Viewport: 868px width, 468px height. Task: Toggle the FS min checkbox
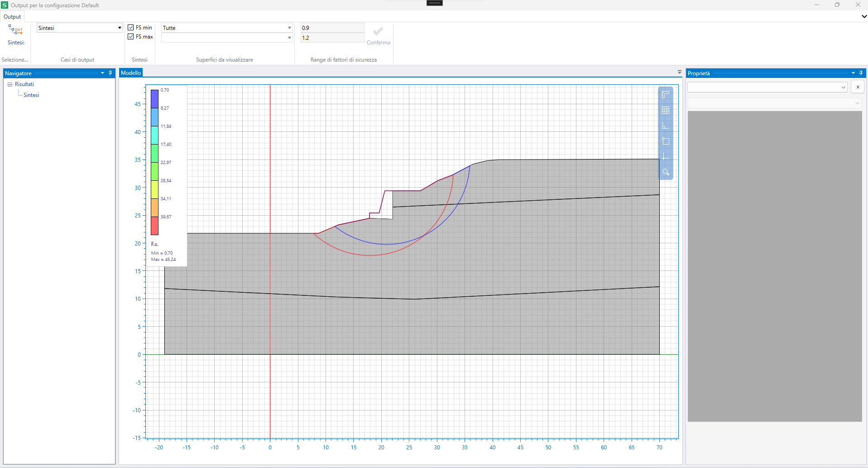pos(131,28)
